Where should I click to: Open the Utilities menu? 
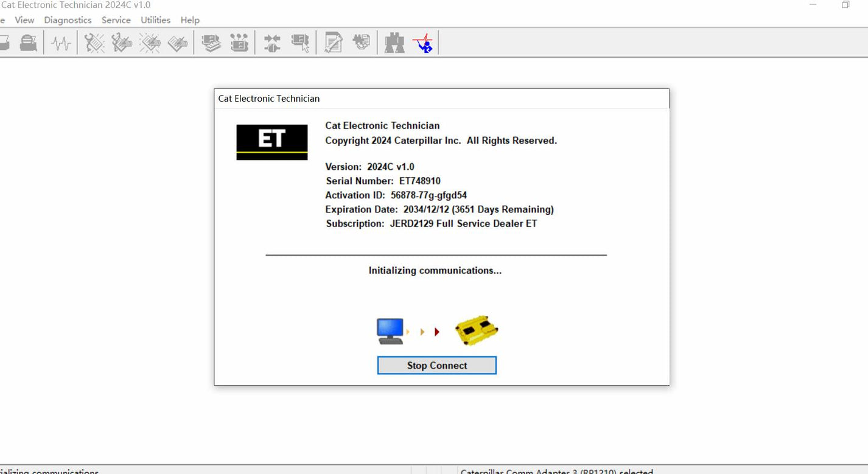[155, 19]
